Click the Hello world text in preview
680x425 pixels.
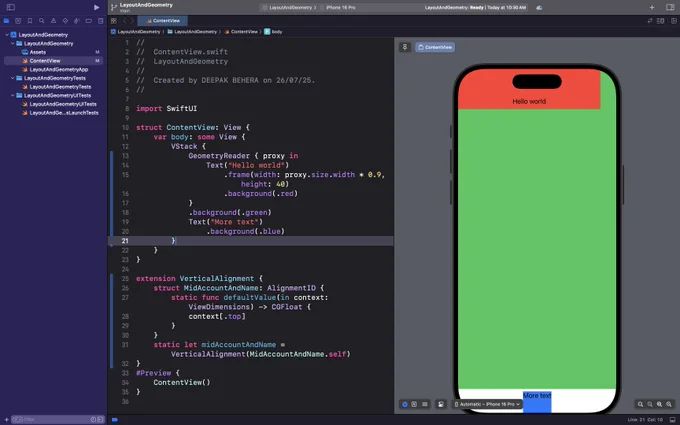529,101
